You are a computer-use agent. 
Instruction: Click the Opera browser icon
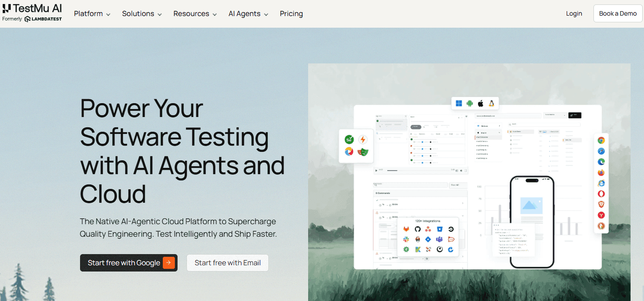tap(602, 194)
